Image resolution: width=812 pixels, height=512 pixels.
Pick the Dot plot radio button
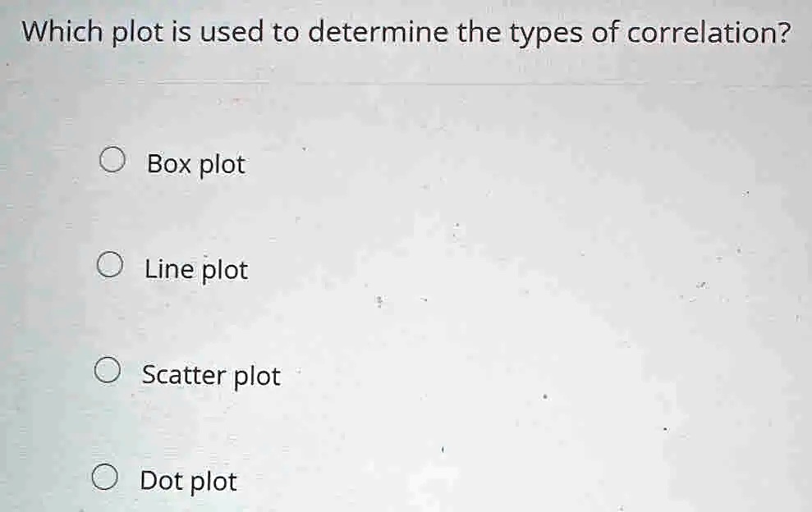coord(104,477)
